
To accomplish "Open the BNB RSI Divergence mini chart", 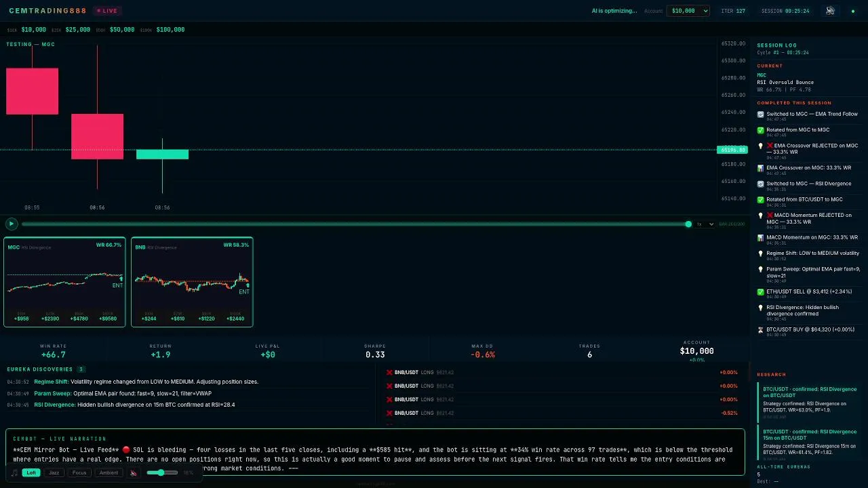I will pos(192,282).
